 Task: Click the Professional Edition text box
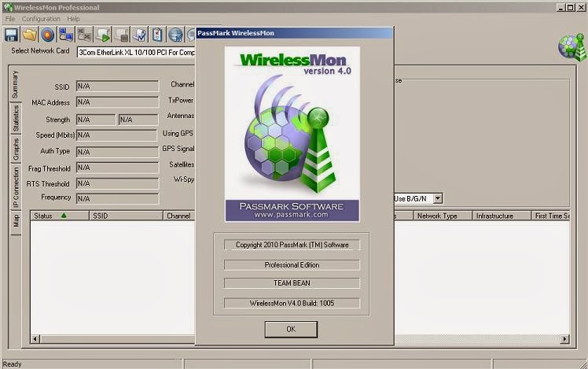click(x=292, y=265)
